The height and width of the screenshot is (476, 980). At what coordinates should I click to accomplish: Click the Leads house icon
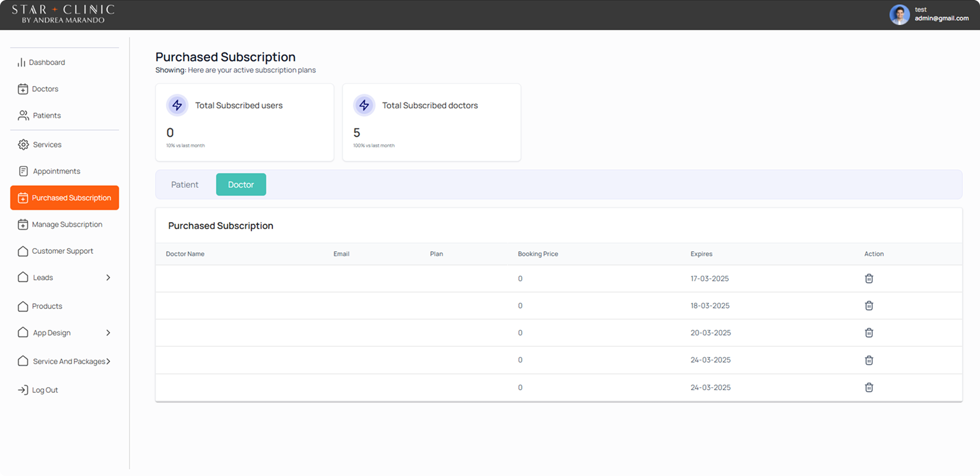tap(23, 277)
